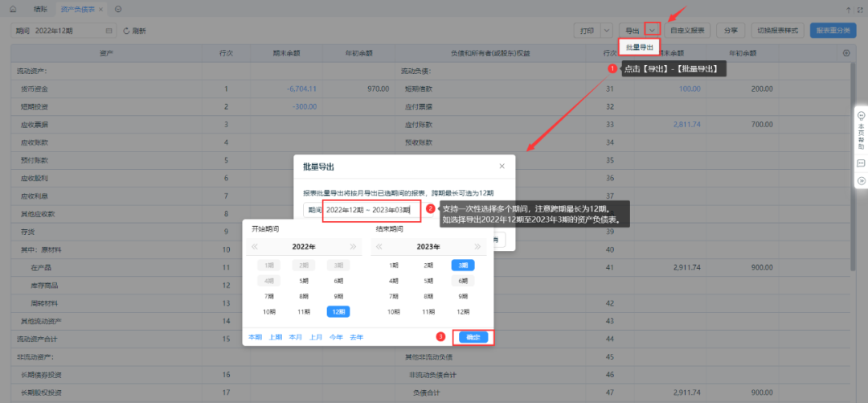The height and width of the screenshot is (403, 868).
Task: Open the calendar icon in 期间 field
Action: click(108, 31)
